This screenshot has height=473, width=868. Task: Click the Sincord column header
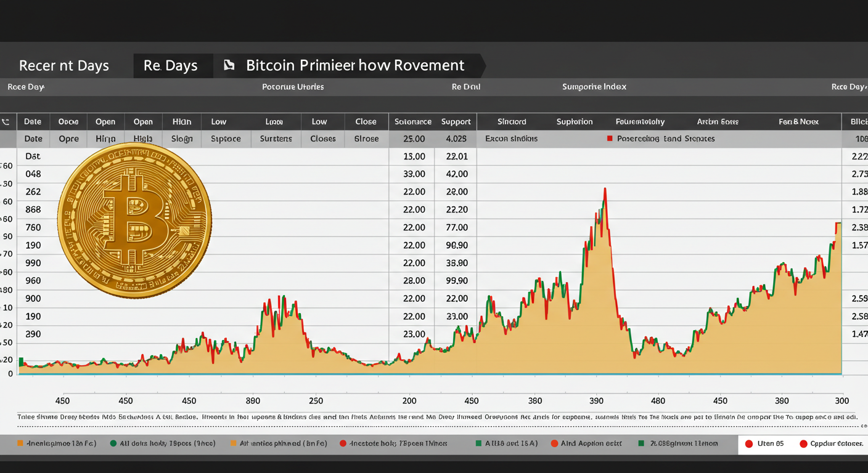[x=512, y=122]
